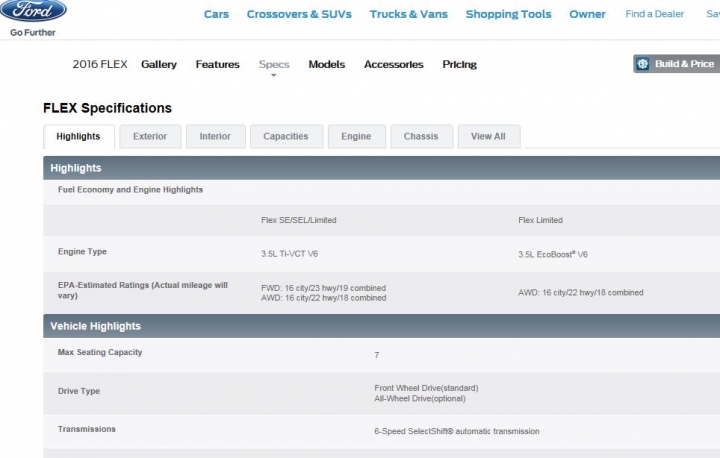Select the Specs navigation item

(x=274, y=64)
